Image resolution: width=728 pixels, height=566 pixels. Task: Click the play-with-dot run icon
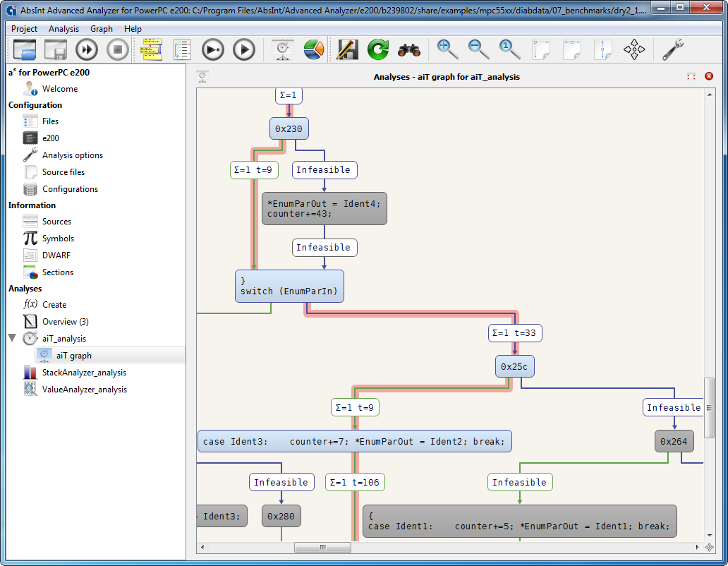coord(213,49)
